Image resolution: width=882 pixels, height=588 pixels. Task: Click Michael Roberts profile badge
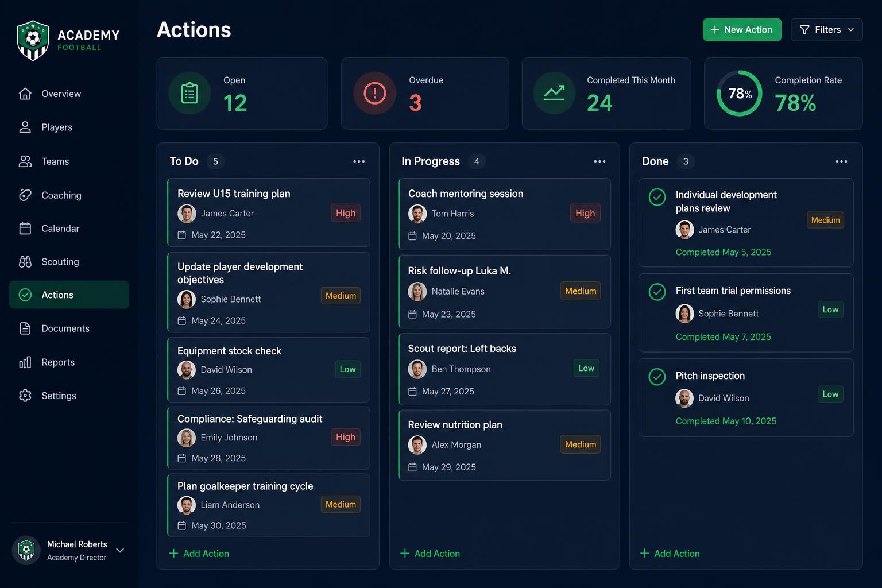tap(26, 550)
